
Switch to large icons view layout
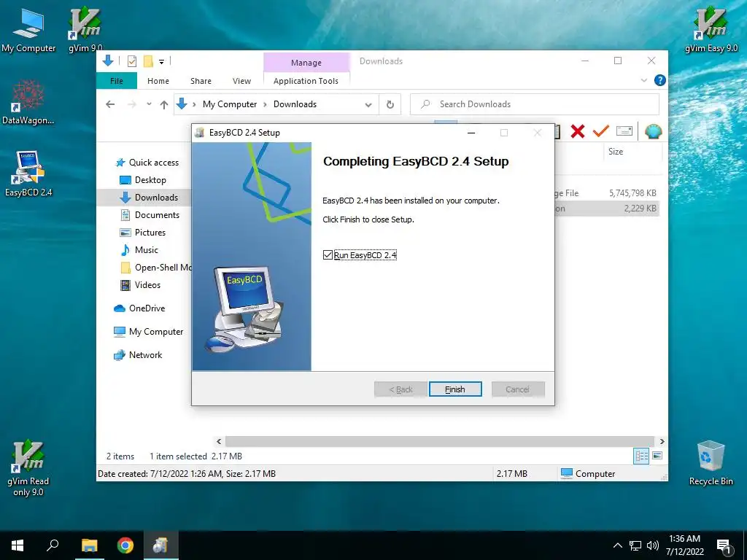657,456
